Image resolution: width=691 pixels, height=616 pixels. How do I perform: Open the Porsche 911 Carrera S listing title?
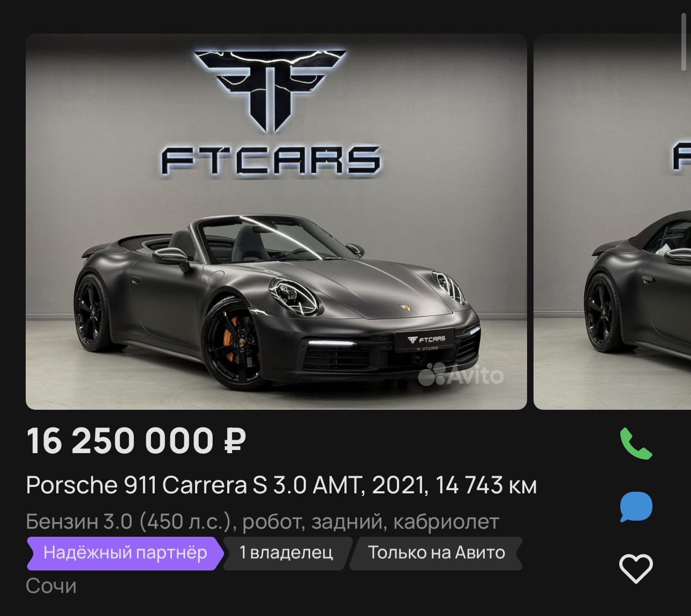point(281,486)
